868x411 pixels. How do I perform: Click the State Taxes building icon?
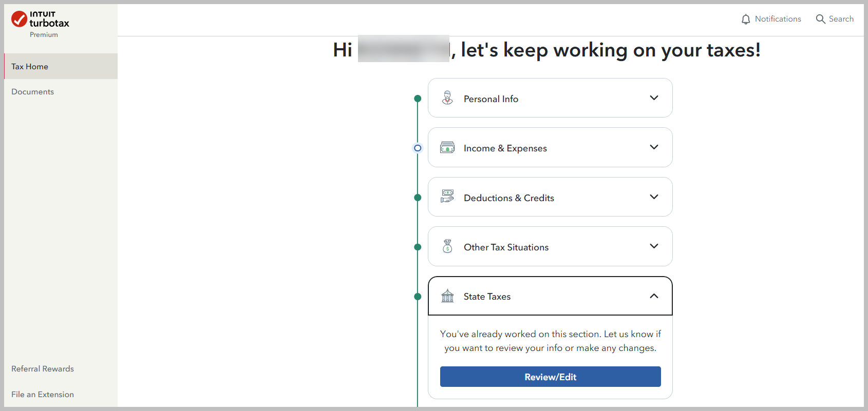[447, 296]
